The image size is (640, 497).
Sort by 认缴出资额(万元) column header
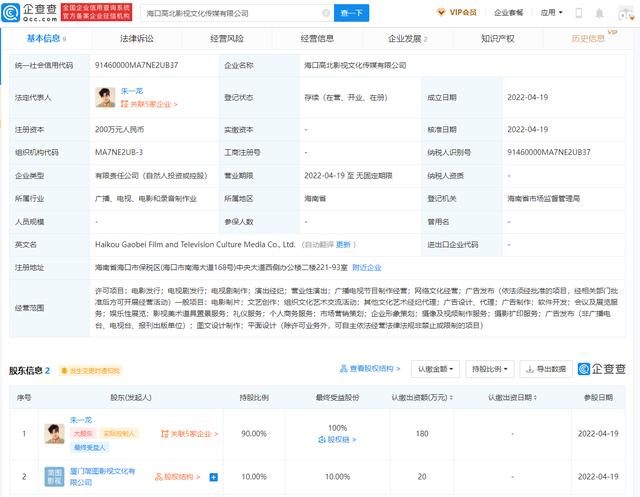[422, 397]
